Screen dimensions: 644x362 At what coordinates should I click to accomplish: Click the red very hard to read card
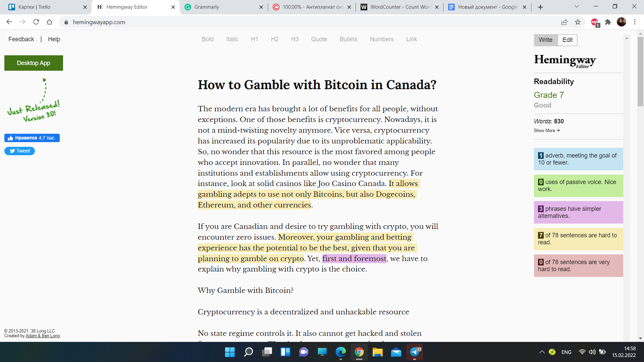click(x=578, y=265)
